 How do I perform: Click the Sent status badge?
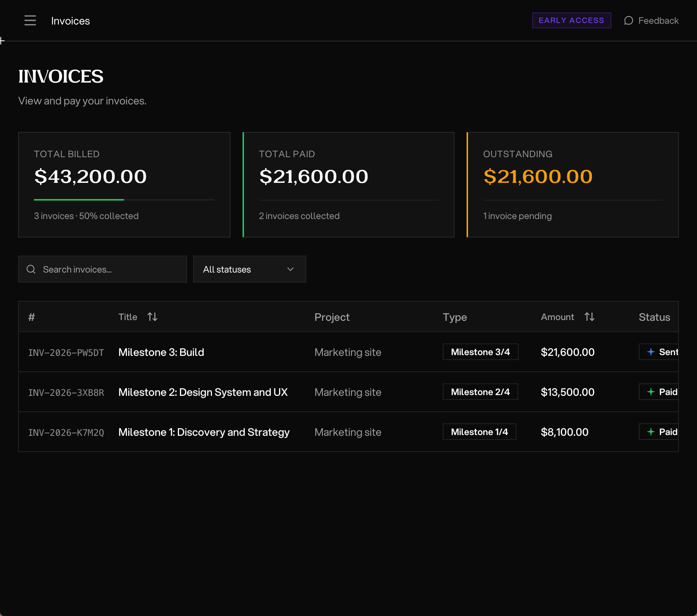pos(659,352)
